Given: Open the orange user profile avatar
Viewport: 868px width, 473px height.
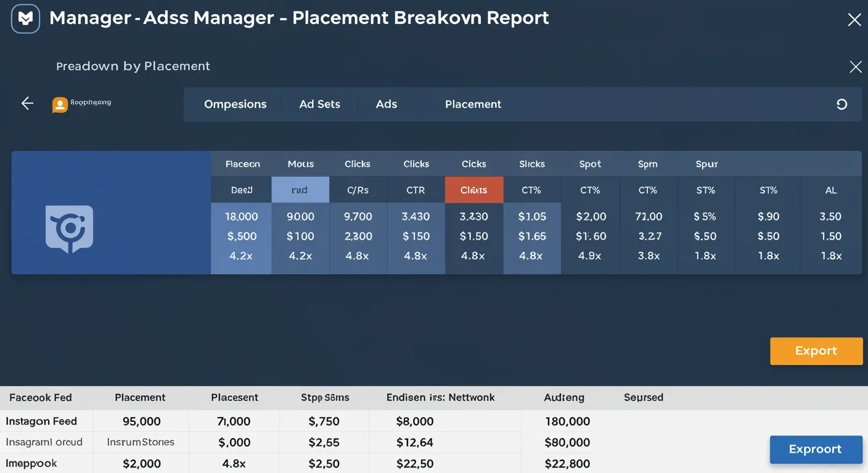Looking at the screenshot, I should [x=59, y=104].
